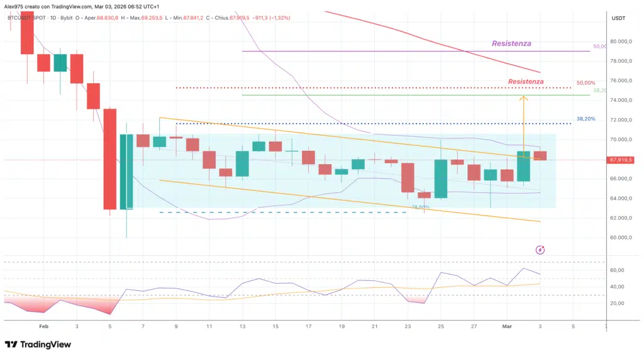644x357 pixels.
Task: Click the blue 38,20% Fibonacci label
Action: coord(586,118)
